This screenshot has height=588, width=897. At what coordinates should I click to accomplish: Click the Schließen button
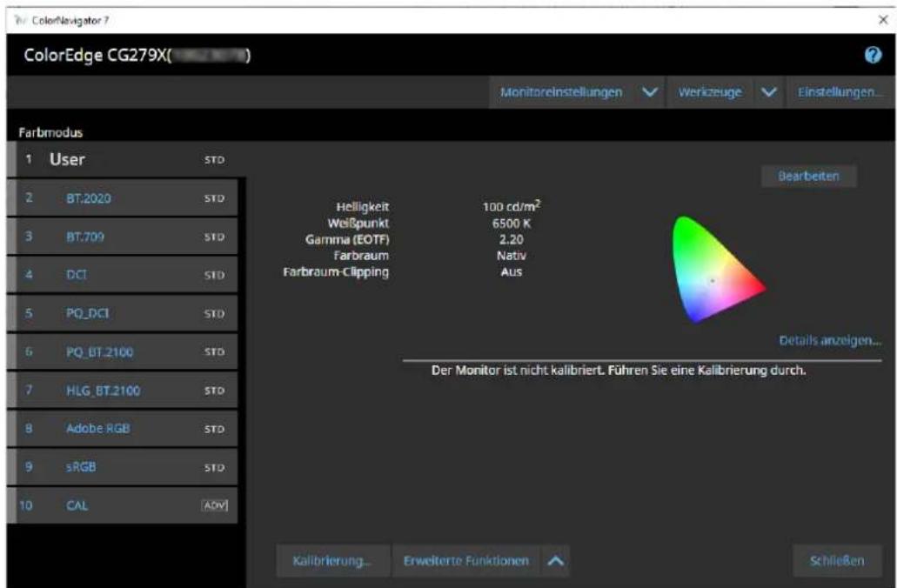click(837, 561)
